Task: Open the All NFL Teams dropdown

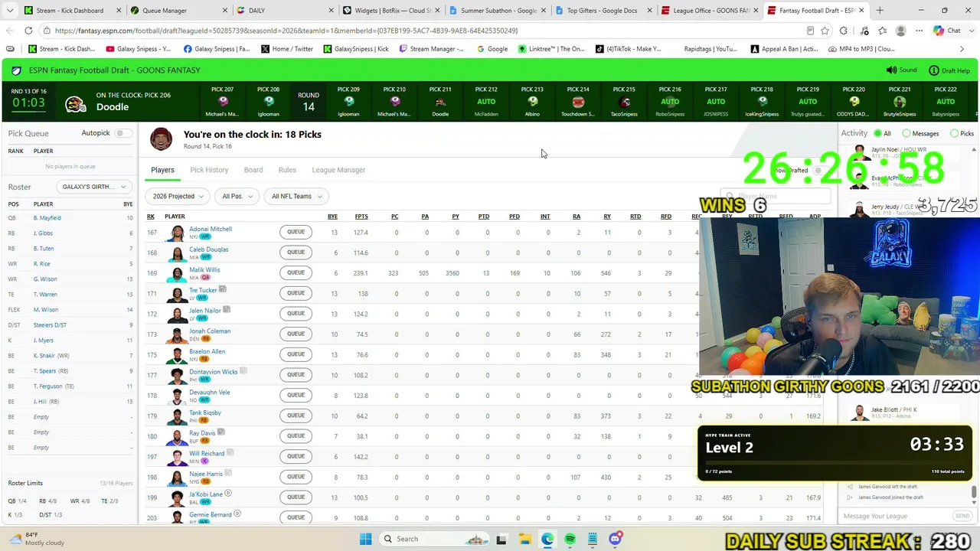Action: point(296,197)
